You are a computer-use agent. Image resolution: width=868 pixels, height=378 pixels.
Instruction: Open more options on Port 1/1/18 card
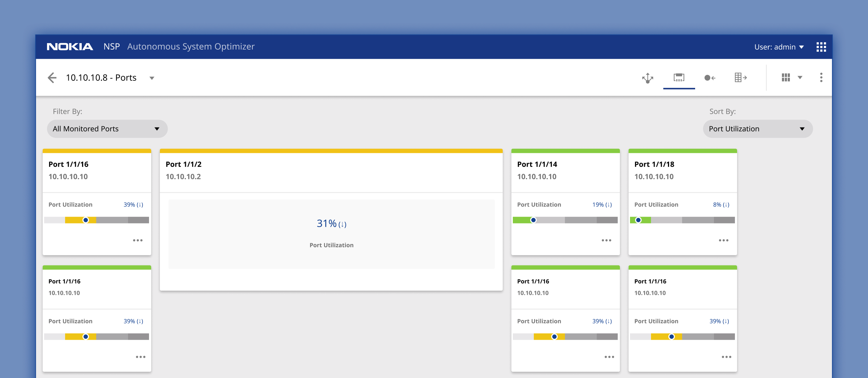coord(724,240)
